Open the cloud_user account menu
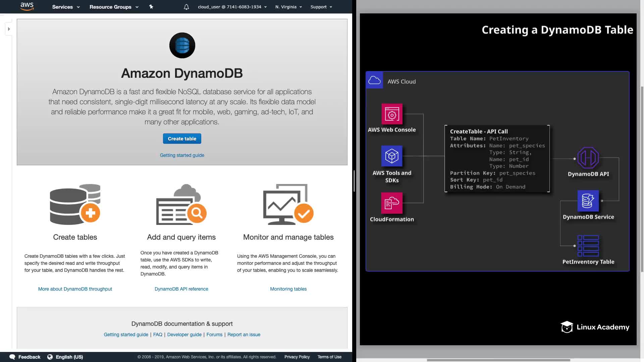This screenshot has height=362, width=644. click(x=232, y=7)
